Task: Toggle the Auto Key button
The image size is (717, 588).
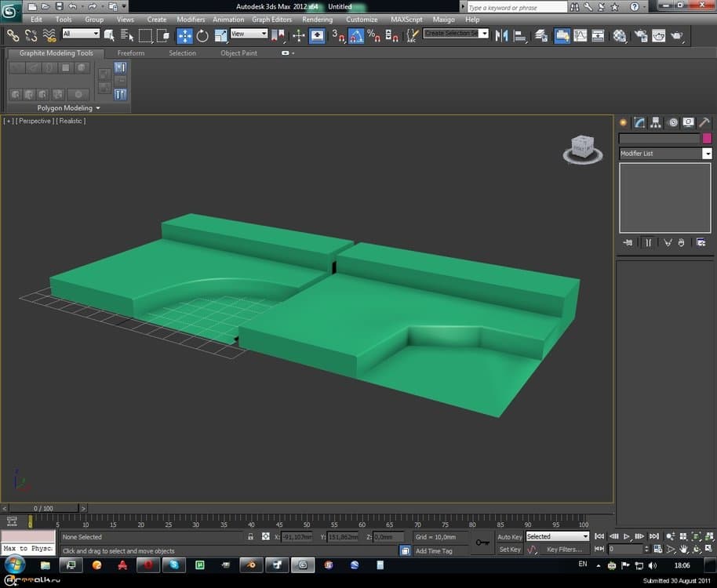Action: click(x=509, y=537)
